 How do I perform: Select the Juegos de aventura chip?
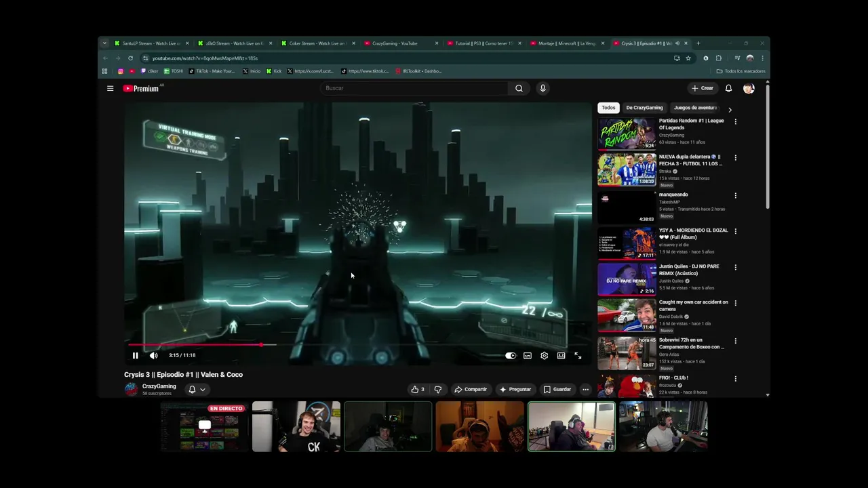[x=695, y=108]
